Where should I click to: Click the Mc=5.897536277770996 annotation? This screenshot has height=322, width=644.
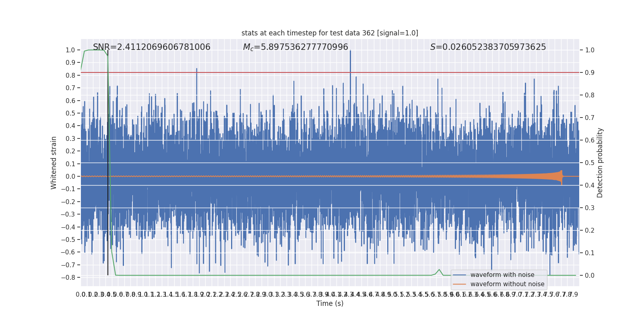pos(295,47)
